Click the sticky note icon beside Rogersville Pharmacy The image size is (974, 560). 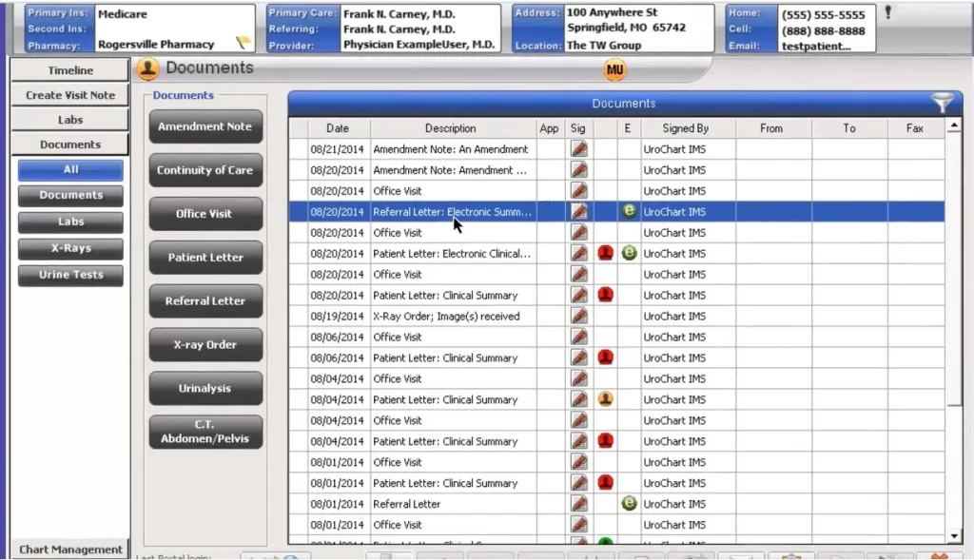(x=243, y=42)
